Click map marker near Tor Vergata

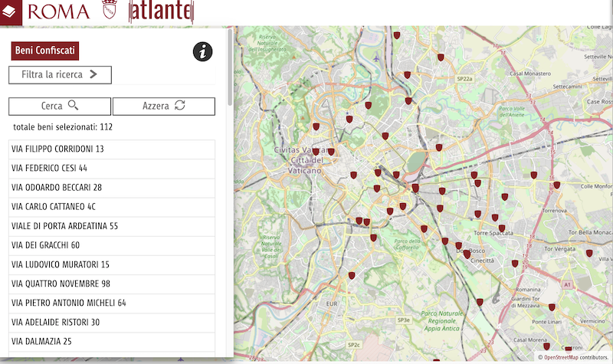coord(589,254)
